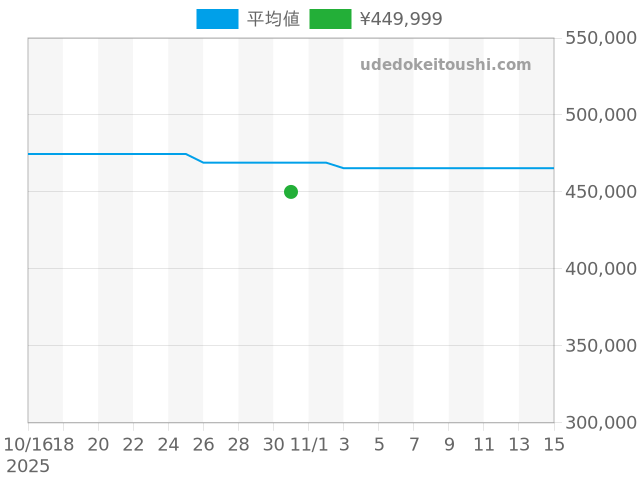The image size is (640, 480).
Task: Click the 11/1 date label on x-axis
Action: coord(309,445)
